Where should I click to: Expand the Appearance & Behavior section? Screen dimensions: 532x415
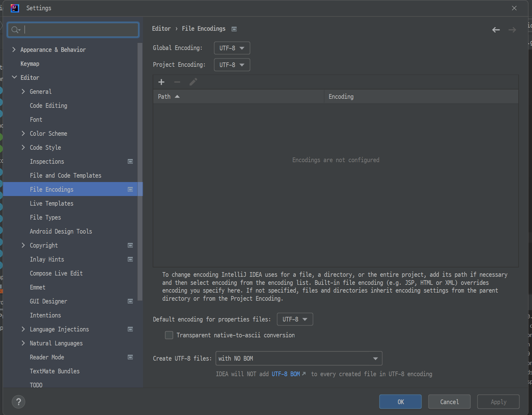(14, 50)
